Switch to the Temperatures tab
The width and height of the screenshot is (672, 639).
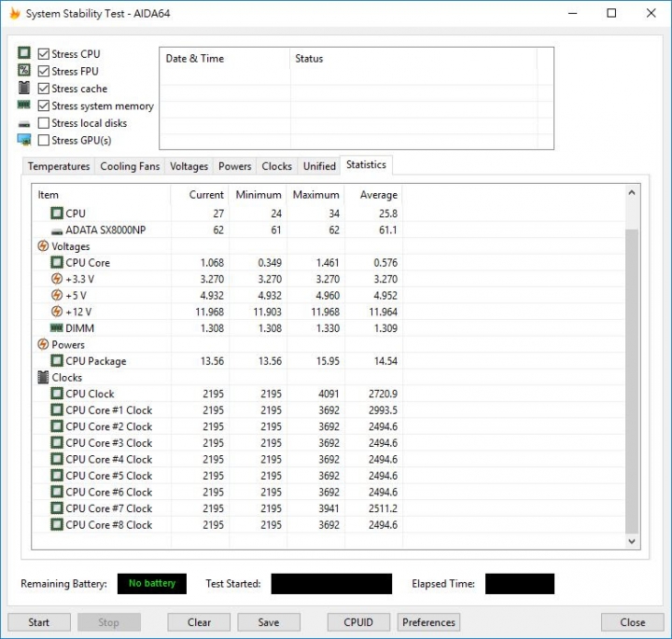(x=59, y=166)
